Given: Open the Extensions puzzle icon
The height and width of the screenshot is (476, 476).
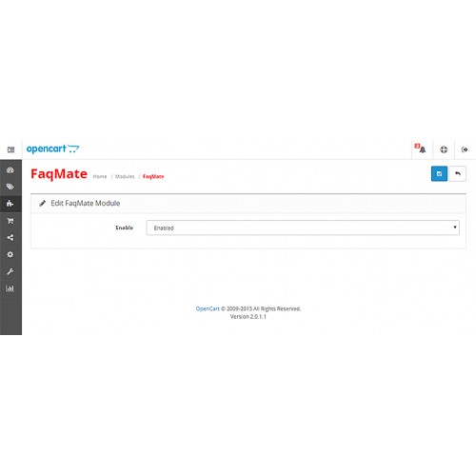Looking at the screenshot, I should pyautogui.click(x=10, y=204).
